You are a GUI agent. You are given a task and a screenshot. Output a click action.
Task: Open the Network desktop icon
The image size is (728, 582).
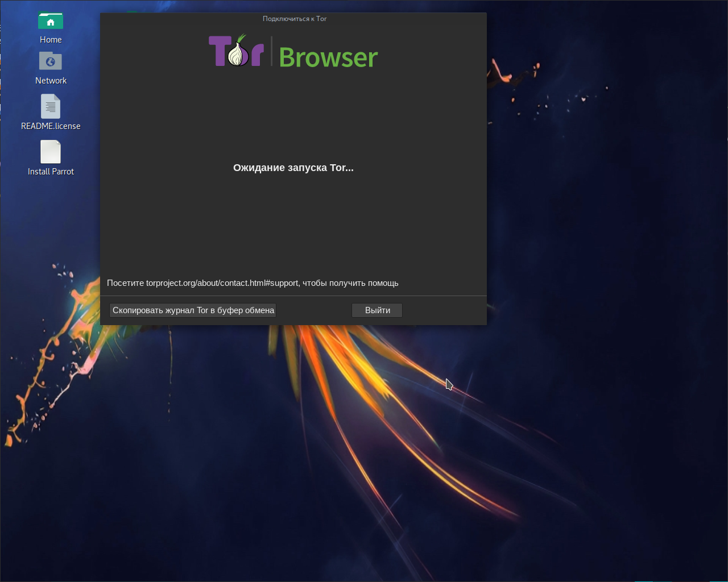51,61
